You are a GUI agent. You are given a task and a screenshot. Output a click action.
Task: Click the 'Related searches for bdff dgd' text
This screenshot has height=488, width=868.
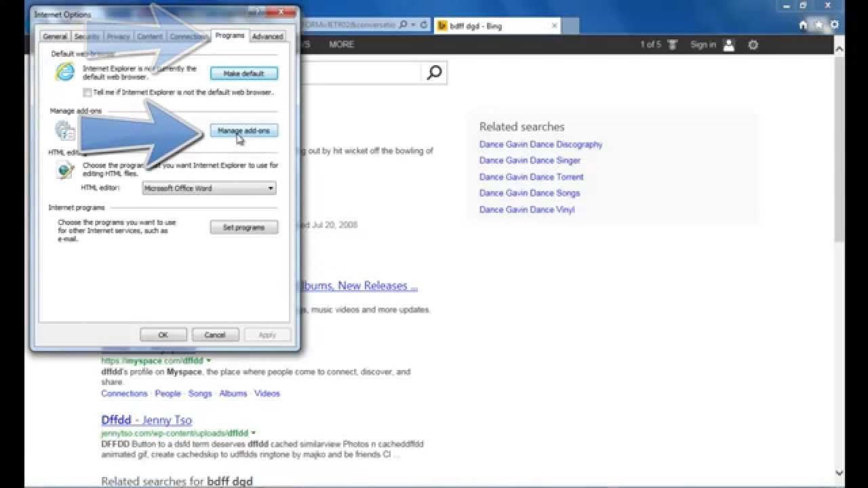177,481
